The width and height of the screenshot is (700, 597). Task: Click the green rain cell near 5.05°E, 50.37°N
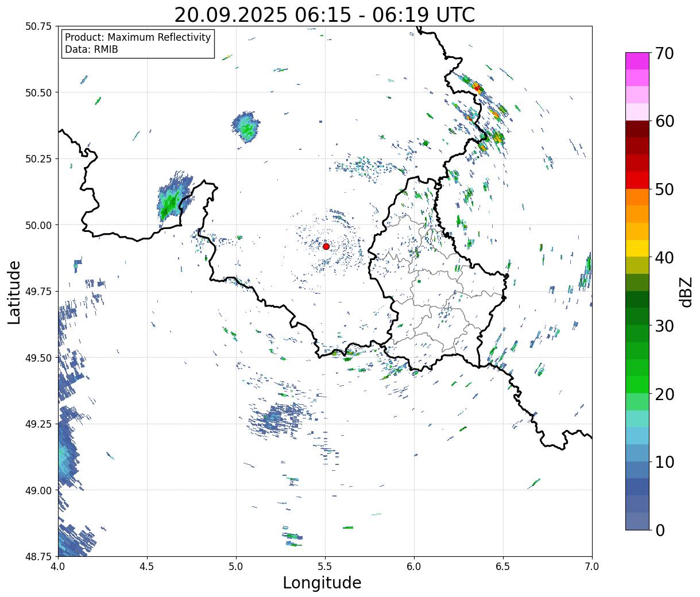246,127
